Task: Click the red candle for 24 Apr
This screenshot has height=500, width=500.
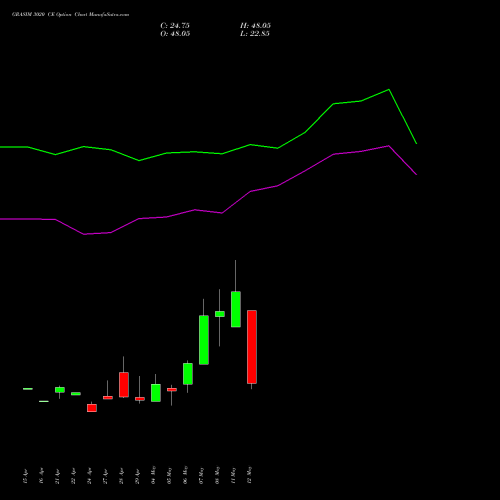Action: tap(92, 408)
